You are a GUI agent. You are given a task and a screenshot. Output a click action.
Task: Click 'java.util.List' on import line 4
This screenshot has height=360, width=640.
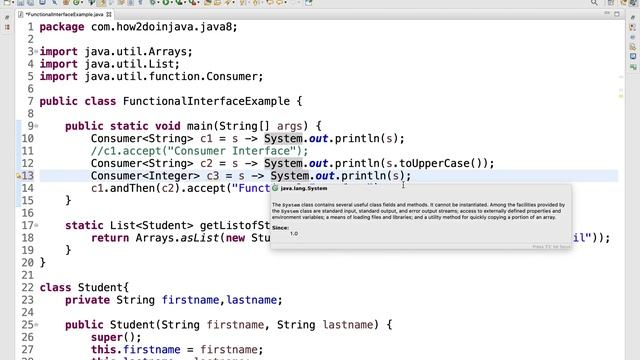129,64
